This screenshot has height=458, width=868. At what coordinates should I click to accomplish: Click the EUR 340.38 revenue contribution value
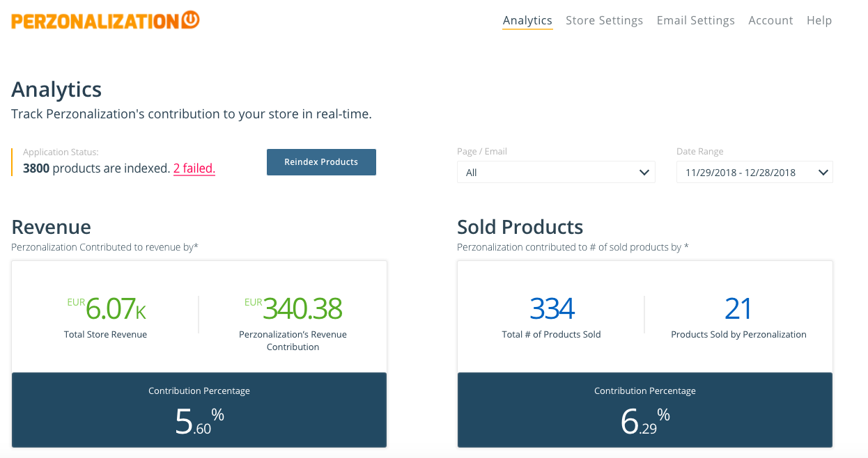293,308
